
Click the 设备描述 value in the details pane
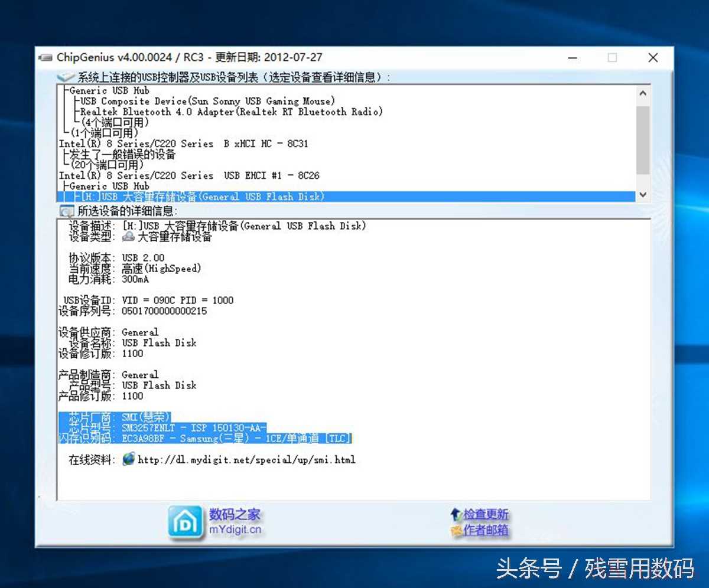244,226
